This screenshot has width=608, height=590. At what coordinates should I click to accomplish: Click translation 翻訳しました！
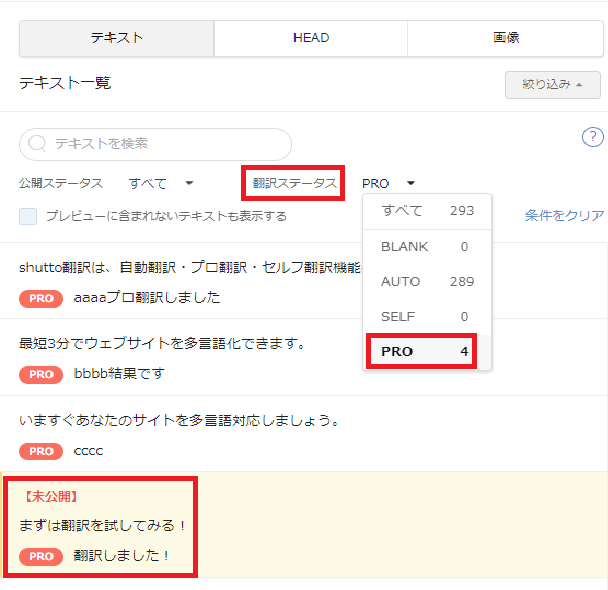click(121, 556)
